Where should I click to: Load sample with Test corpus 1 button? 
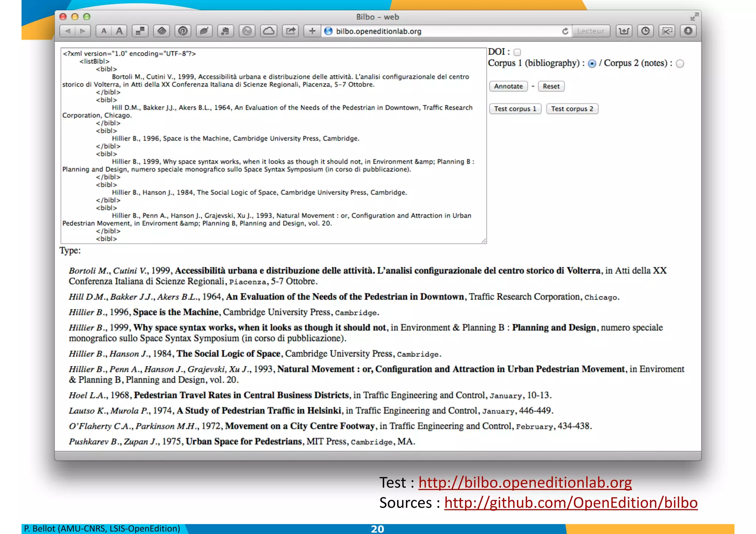[x=515, y=109]
